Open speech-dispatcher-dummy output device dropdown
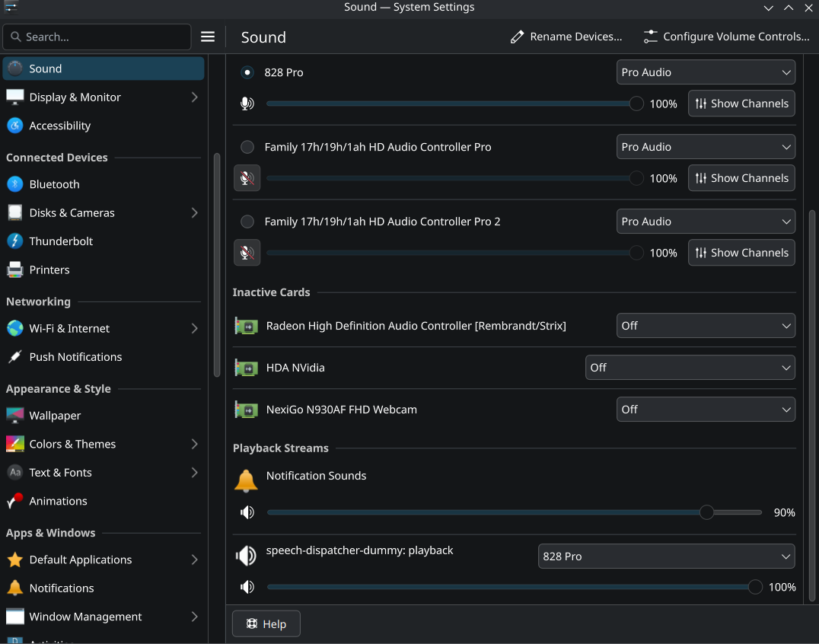This screenshot has width=819, height=644. [x=666, y=556]
